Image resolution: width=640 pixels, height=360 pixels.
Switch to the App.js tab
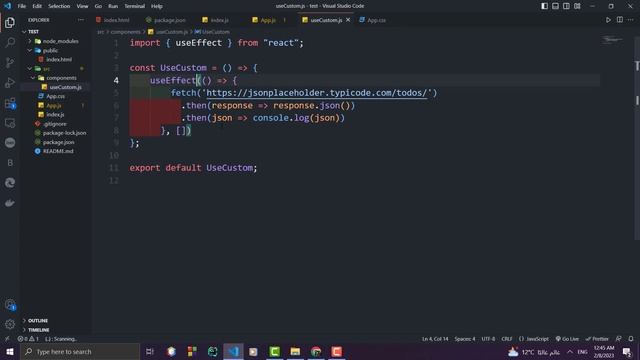(268, 20)
